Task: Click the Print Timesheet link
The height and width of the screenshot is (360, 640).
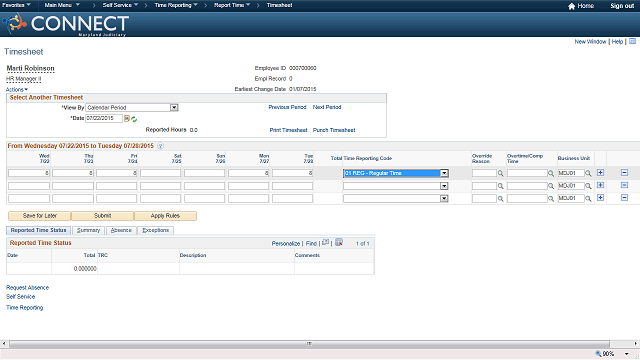Action: click(x=288, y=130)
